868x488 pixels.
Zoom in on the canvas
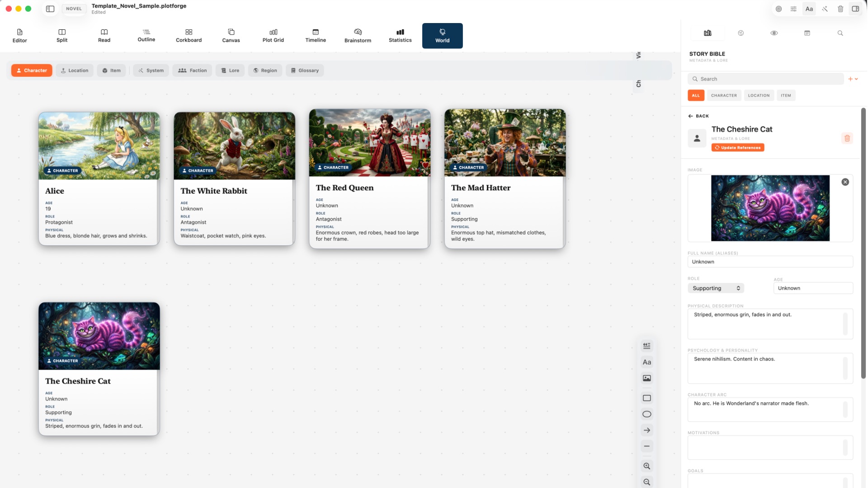(647, 466)
